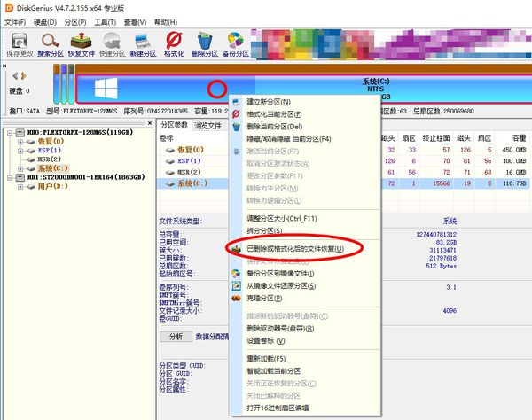Image resolution: width=532 pixels, height=420 pixels.
Task: Click the 新建分区 new partition icon
Action: tap(144, 43)
